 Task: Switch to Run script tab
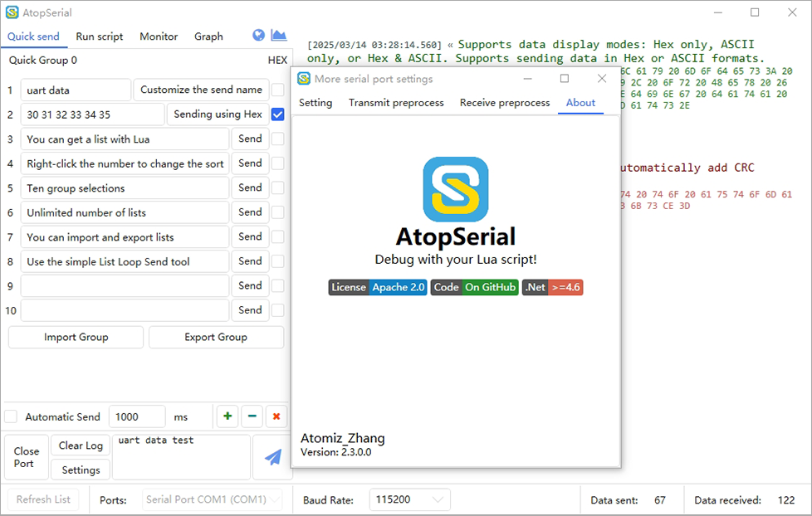(100, 37)
